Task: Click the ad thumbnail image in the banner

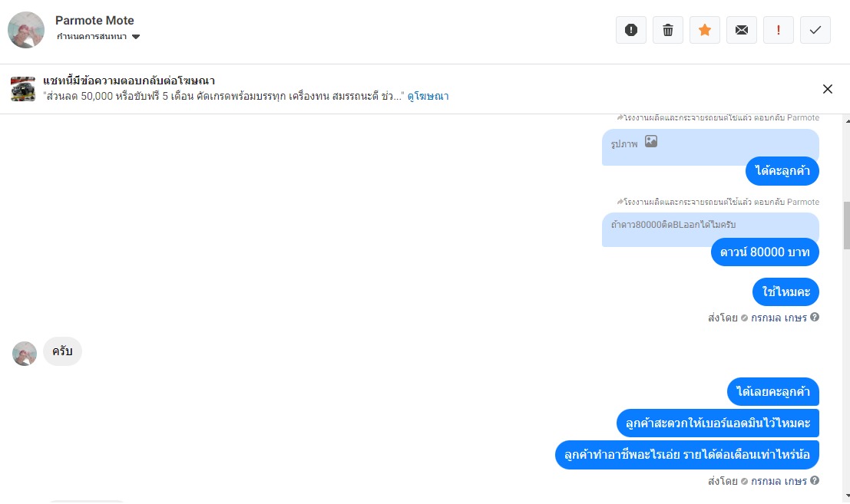Action: coord(23,89)
